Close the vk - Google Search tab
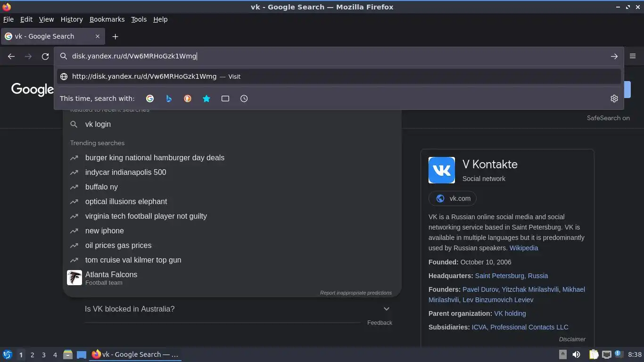 point(98,36)
